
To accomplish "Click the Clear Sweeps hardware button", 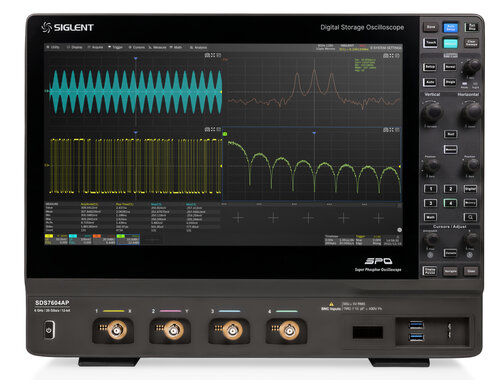I will [471, 43].
